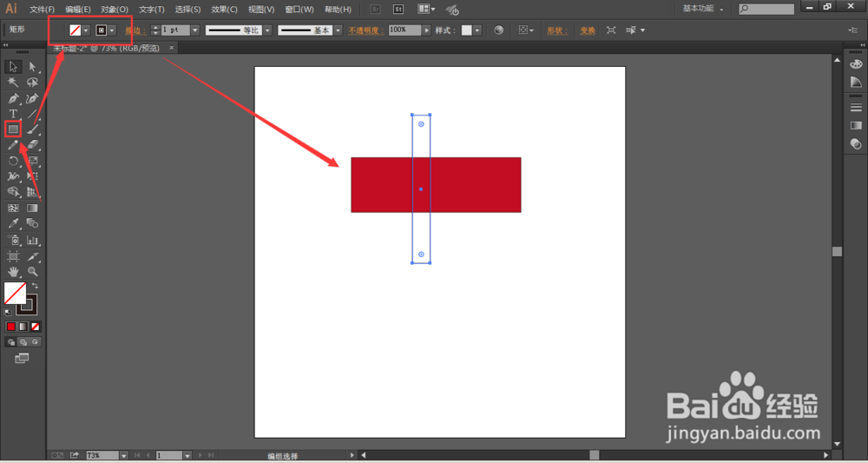
Task: Apply Gradient mode button
Action: click(x=23, y=327)
